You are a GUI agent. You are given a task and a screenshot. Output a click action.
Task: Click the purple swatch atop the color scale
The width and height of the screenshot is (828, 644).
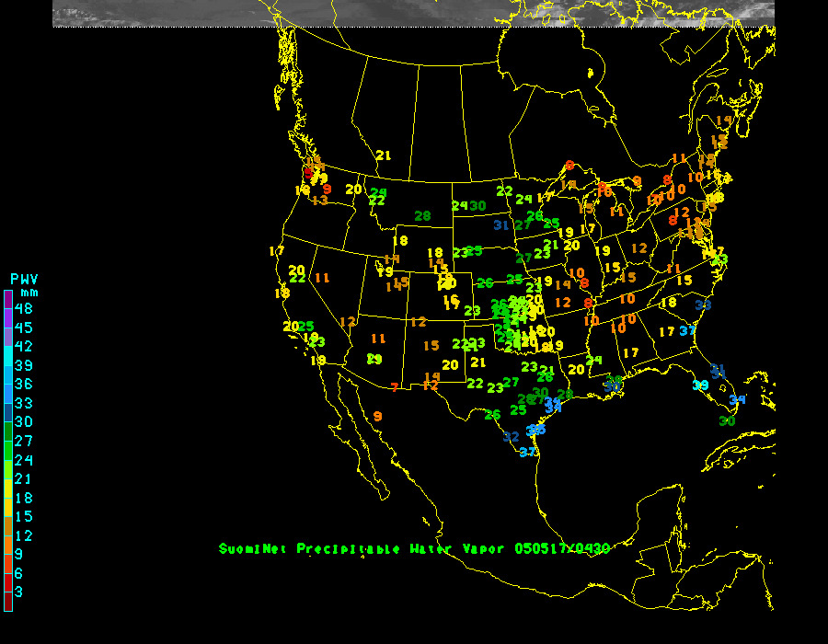7,299
